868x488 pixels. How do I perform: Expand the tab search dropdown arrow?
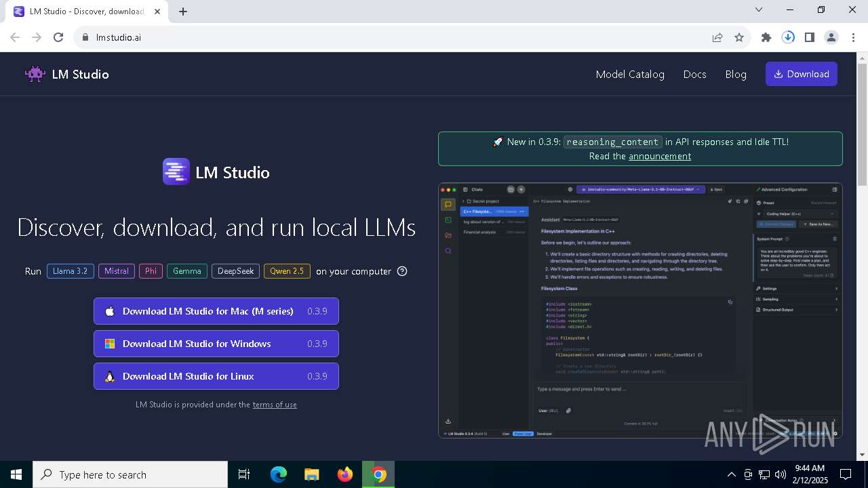click(x=759, y=9)
